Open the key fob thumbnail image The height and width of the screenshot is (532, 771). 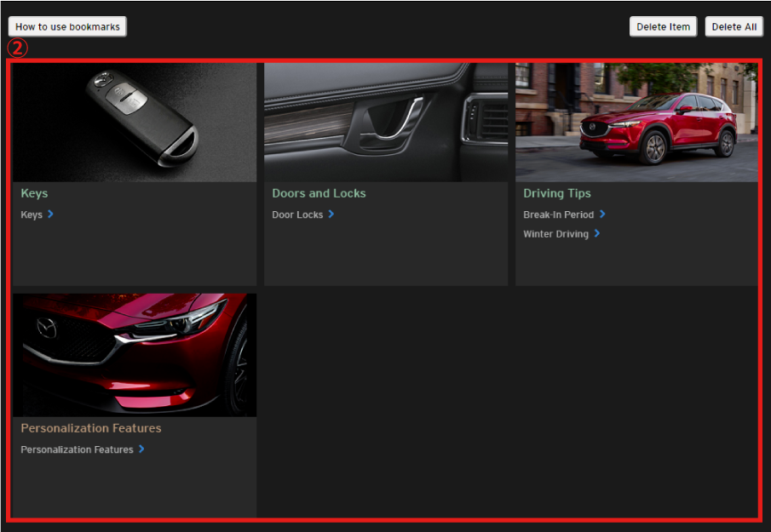point(135,122)
